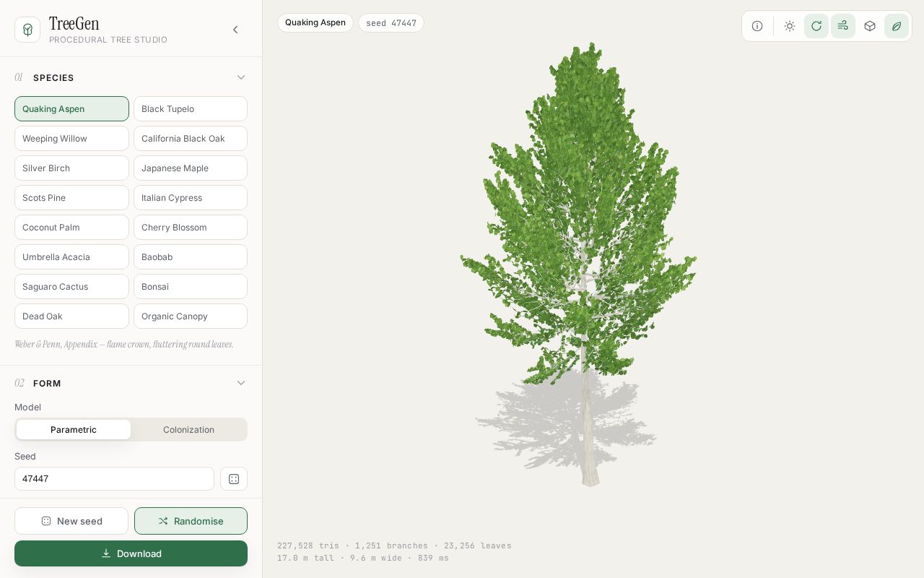Select the Quaking Aspen species
Viewport: 924px width, 578px height.
71,109
